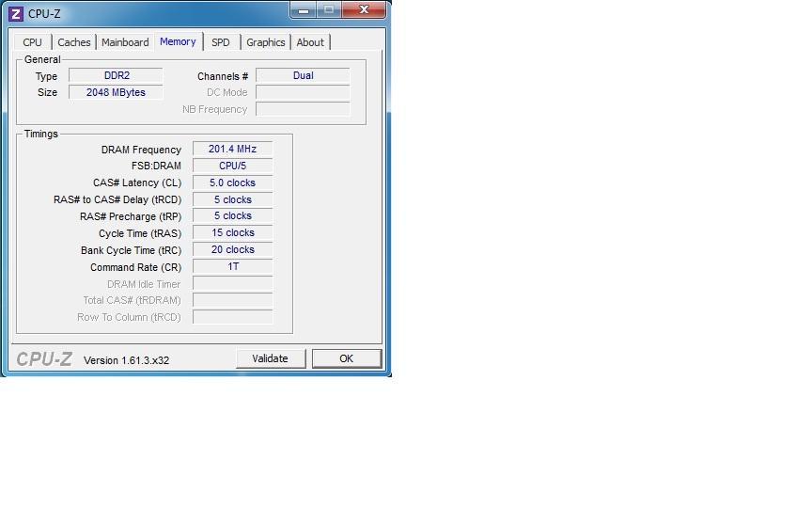The height and width of the screenshot is (508, 812).
Task: Click the RAS# Precharge value 5 clocks
Action: 232,215
